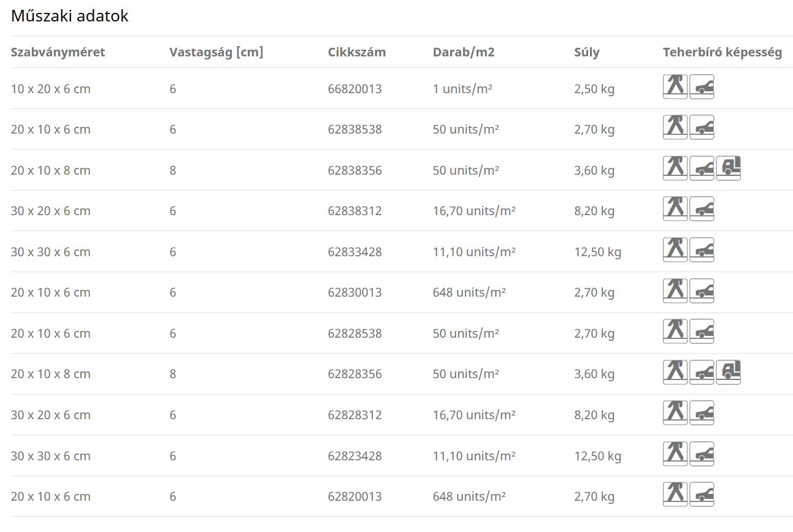
Task: Click the car icon in row 66820013
Action: tap(702, 87)
